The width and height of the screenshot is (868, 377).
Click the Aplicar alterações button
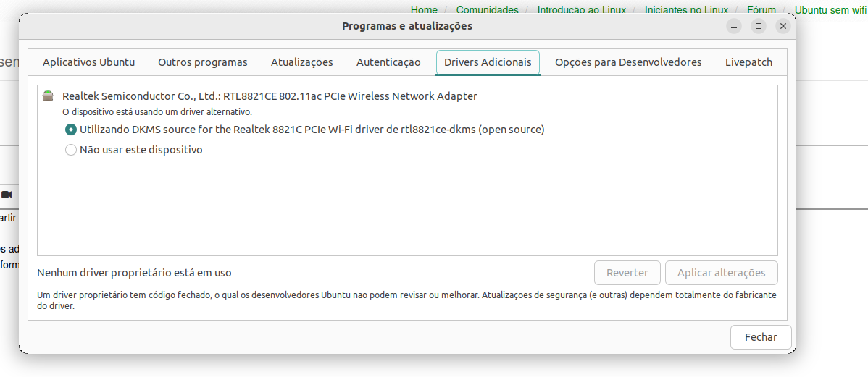coord(722,273)
